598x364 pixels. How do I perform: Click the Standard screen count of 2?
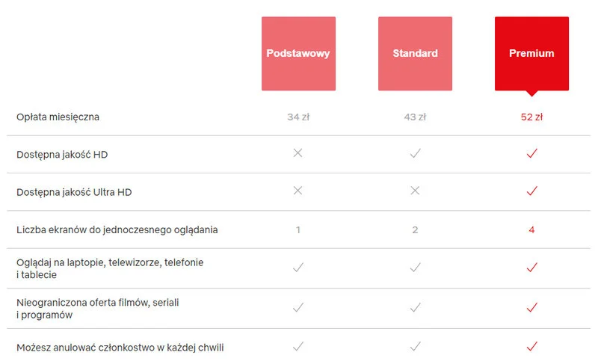[415, 229]
